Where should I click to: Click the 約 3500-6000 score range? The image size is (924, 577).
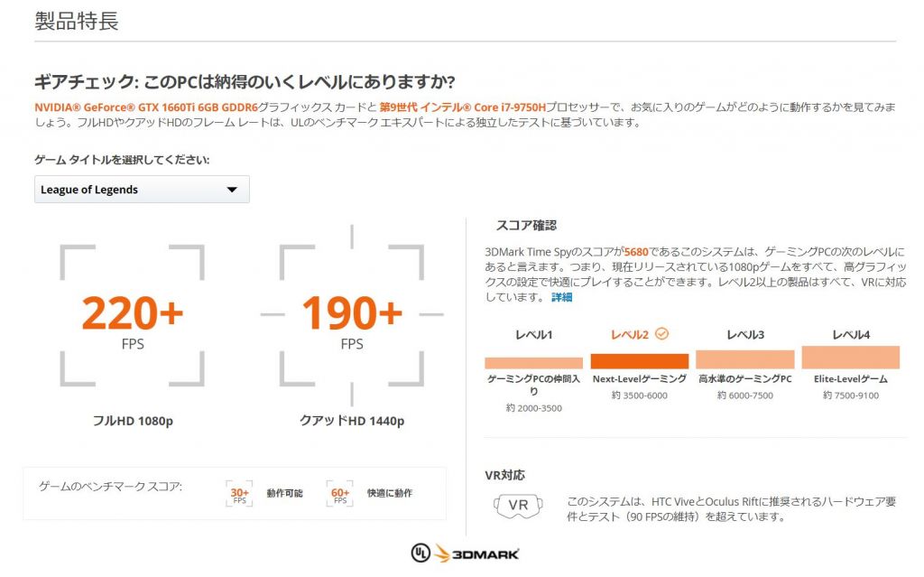click(x=640, y=396)
